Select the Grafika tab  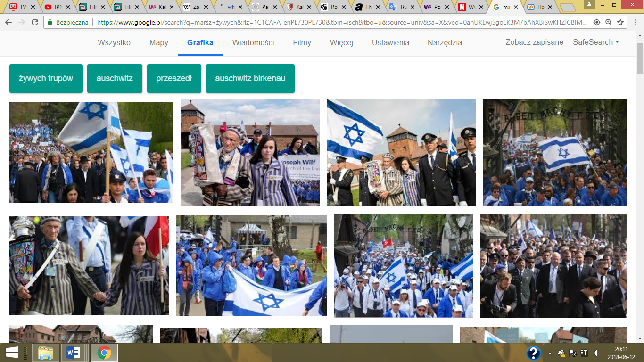(x=200, y=42)
